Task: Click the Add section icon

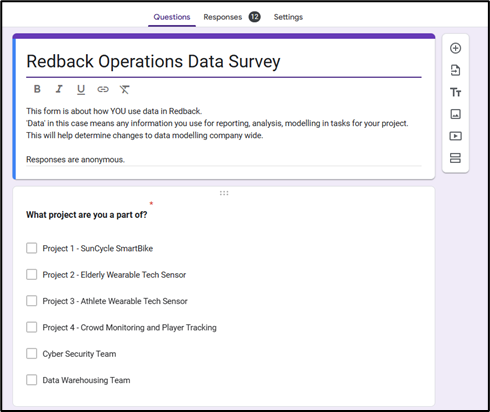Action: [455, 158]
